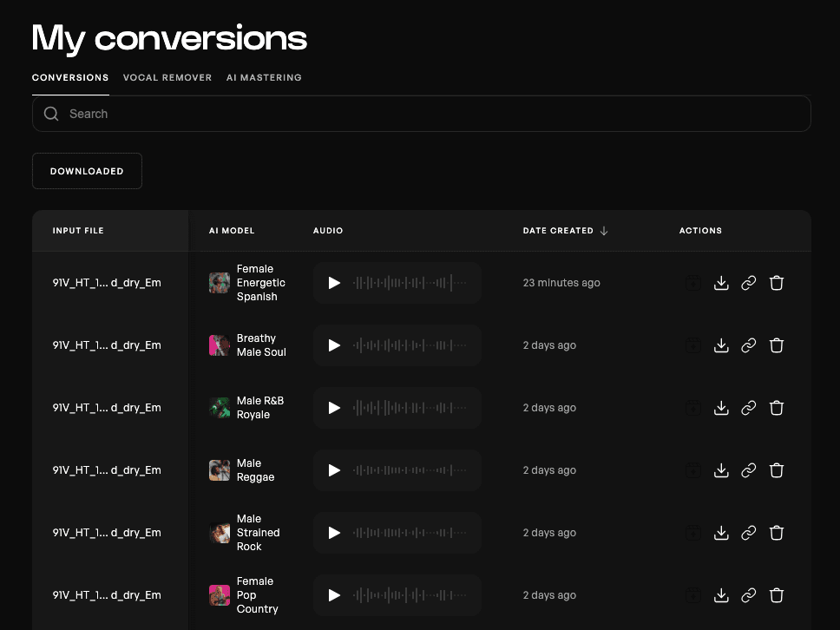Click the search magnifier icon
The image size is (840, 630).
tap(51, 114)
